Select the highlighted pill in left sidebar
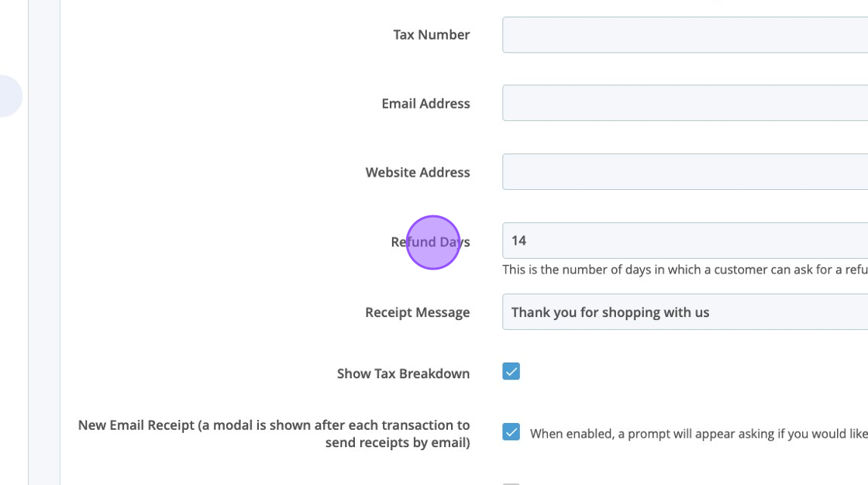Viewport: 868px width, 485px height. (9, 96)
